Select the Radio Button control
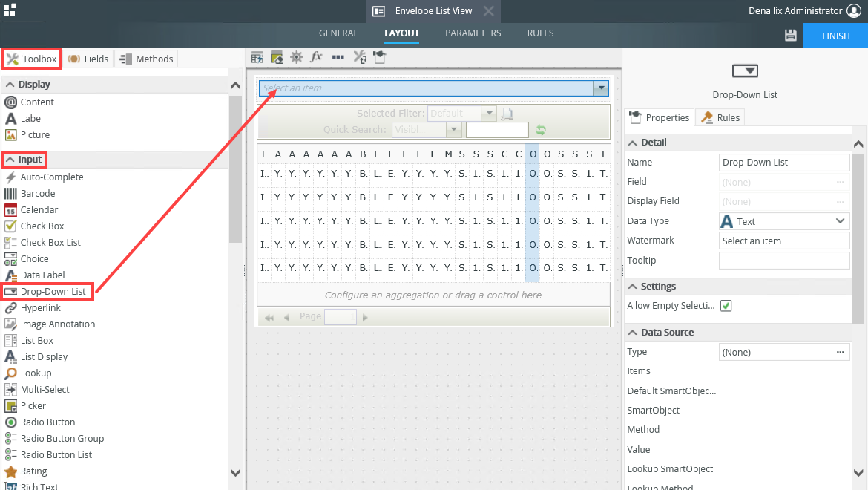The width and height of the screenshot is (868, 490). point(47,422)
